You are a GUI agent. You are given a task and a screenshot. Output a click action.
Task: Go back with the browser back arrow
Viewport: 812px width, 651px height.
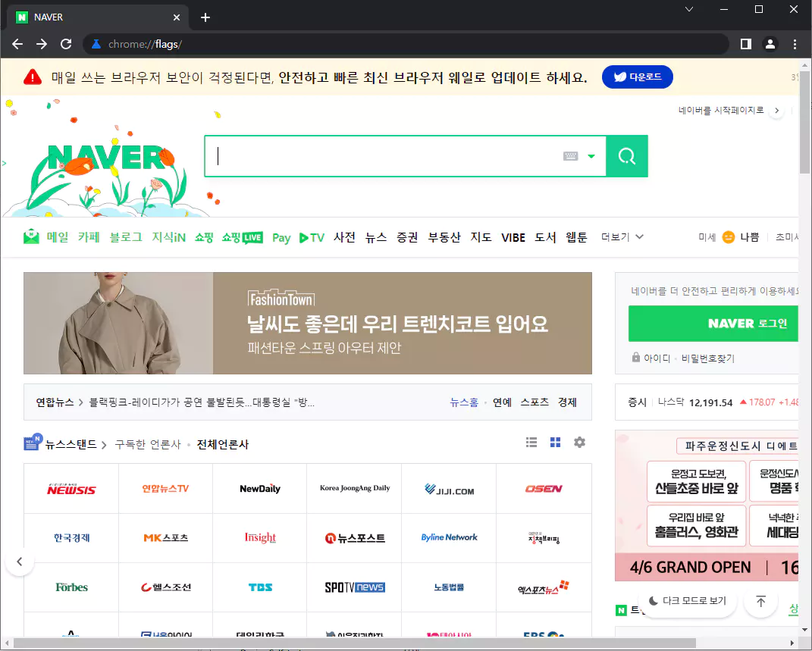tap(17, 44)
